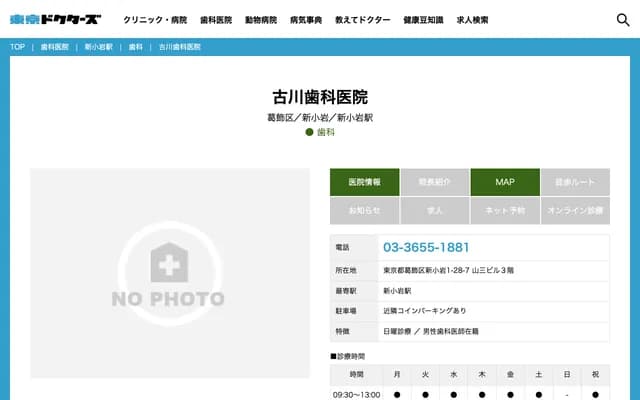The width and height of the screenshot is (640, 400).
Task: Click the search magnifier icon
Action: pos(622,19)
